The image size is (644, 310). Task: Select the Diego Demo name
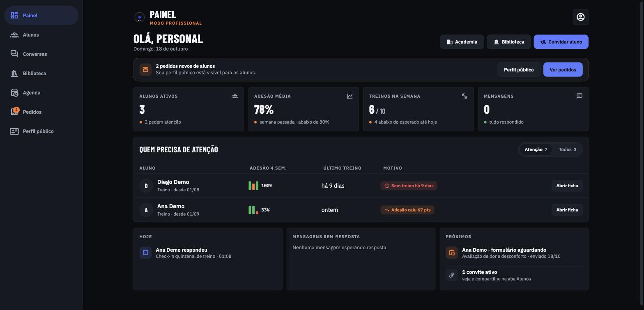173,182
